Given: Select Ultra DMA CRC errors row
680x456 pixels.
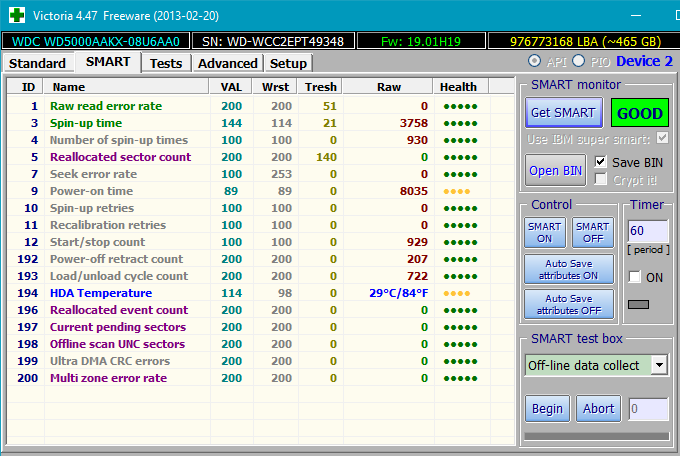Looking at the screenshot, I should click(x=260, y=361).
